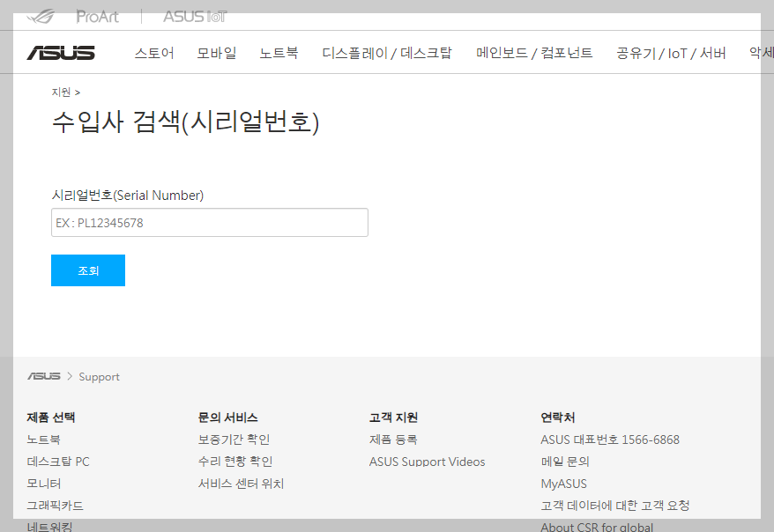Click the main ASUS logo

point(61,53)
